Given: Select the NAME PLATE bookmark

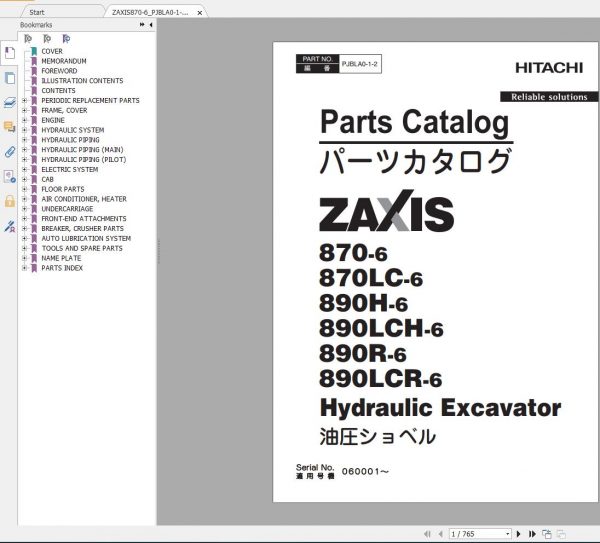Looking at the screenshot, I should point(61,258).
